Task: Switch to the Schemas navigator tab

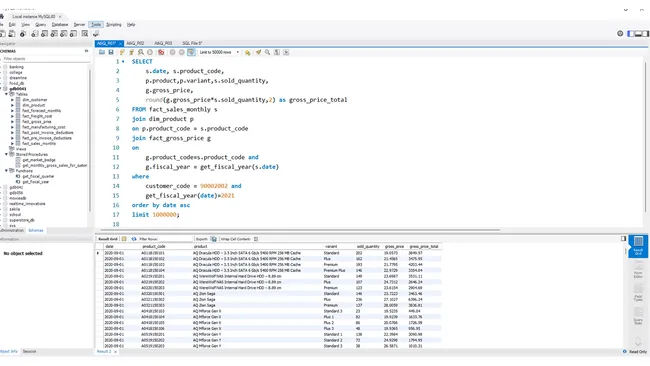Action: tap(36, 230)
